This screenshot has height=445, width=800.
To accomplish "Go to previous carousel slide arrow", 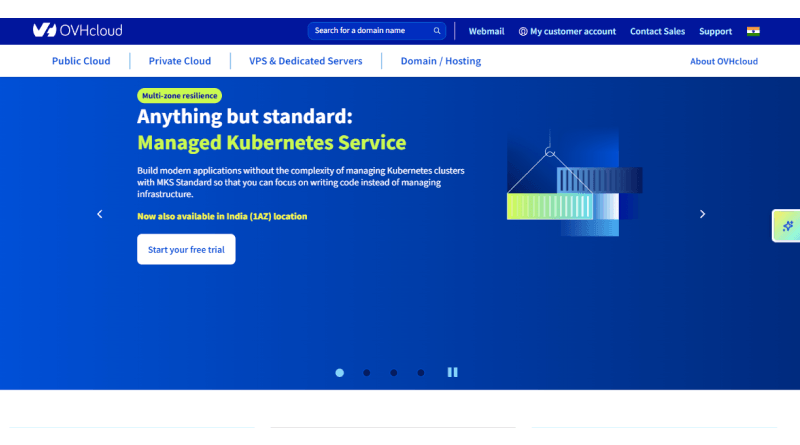I will pyautogui.click(x=99, y=214).
